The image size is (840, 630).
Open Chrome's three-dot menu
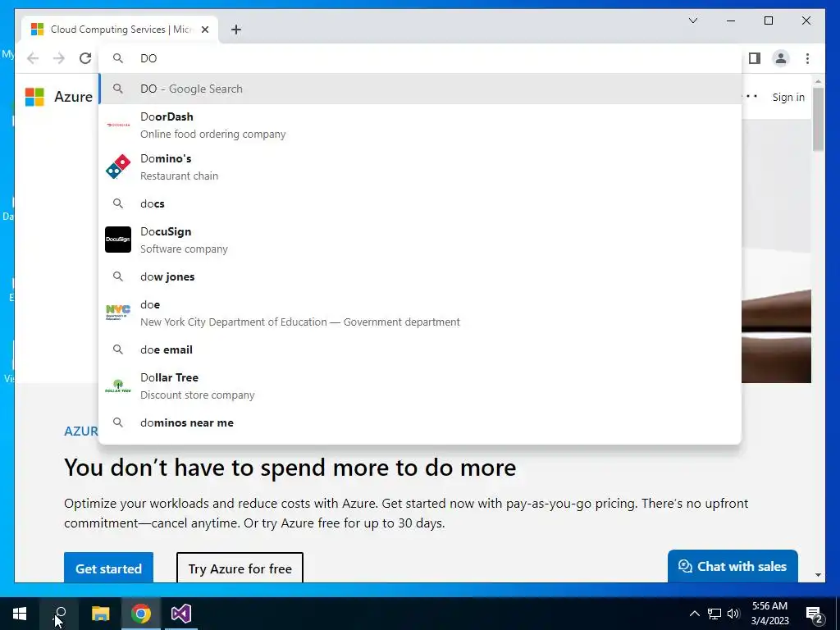[807, 58]
